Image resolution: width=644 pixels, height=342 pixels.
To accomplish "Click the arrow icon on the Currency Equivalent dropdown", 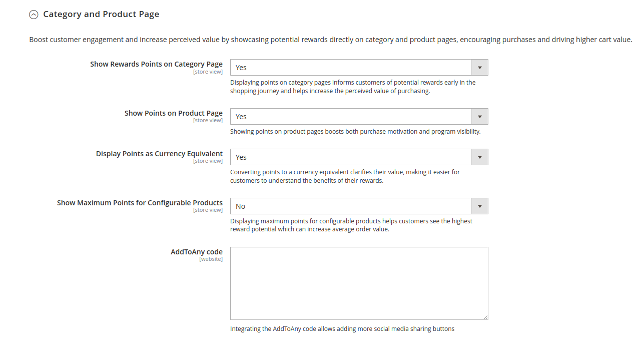I will (479, 157).
